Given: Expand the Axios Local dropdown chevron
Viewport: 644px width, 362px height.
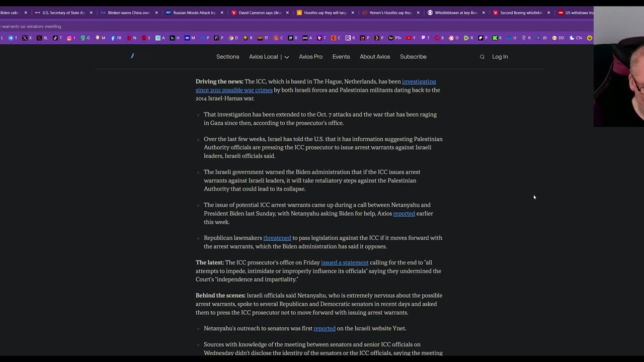Looking at the screenshot, I should coord(287,57).
